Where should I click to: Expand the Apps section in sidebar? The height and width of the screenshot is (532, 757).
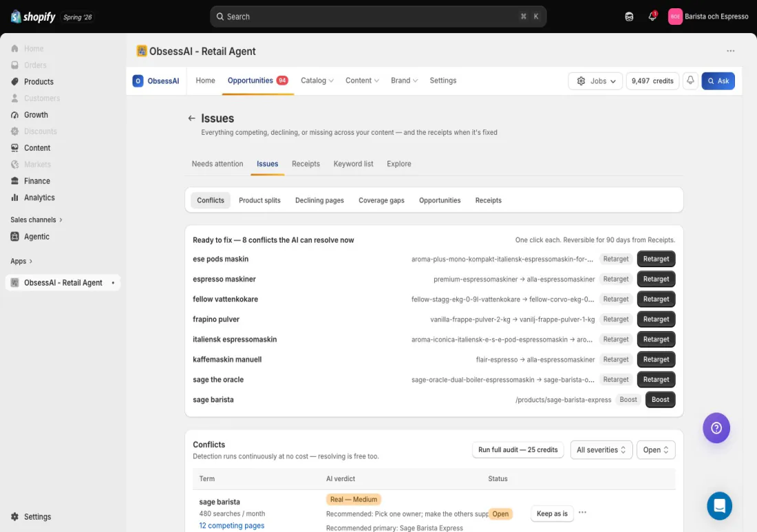pos(22,261)
